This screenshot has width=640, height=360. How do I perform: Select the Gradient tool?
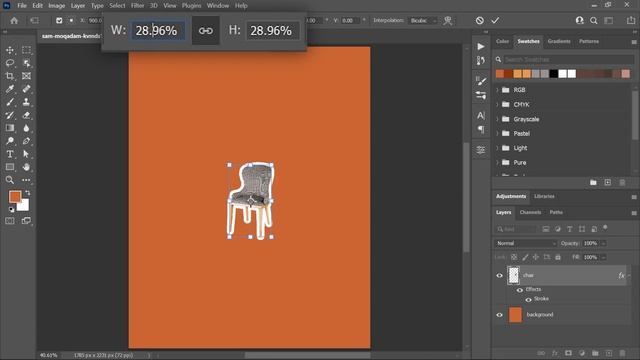(10, 128)
